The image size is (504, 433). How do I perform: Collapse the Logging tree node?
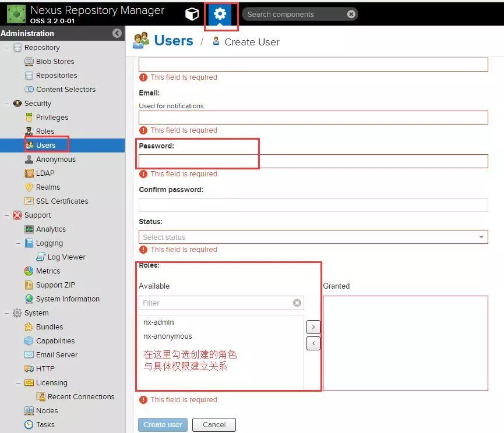[18, 243]
